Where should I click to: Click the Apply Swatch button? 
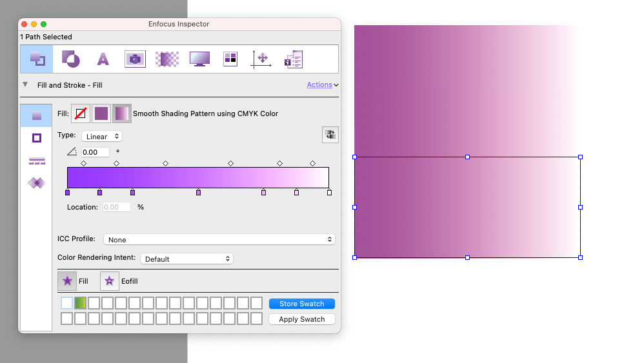(302, 319)
